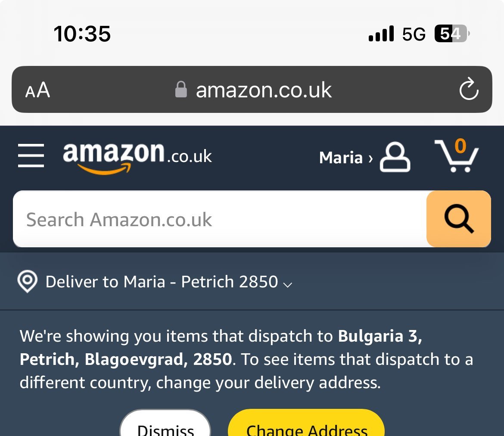View the shopping cart

(x=457, y=156)
